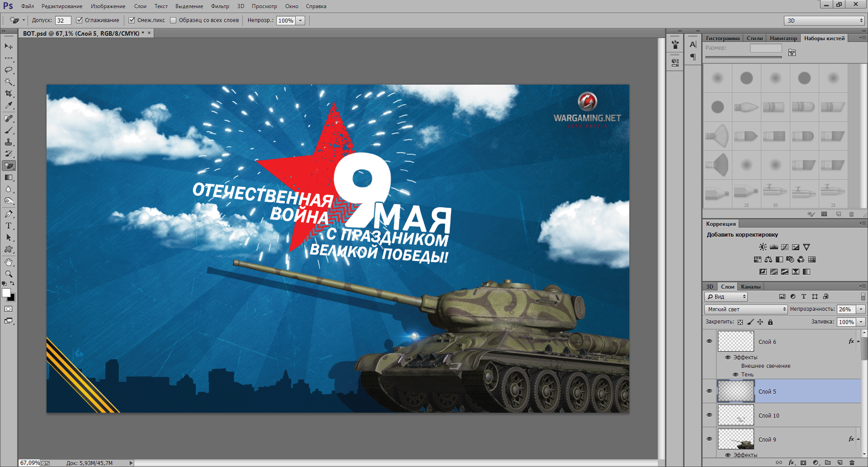Reset default foreground background colors
The width and height of the screenshot is (868, 467).
pos(4,284)
